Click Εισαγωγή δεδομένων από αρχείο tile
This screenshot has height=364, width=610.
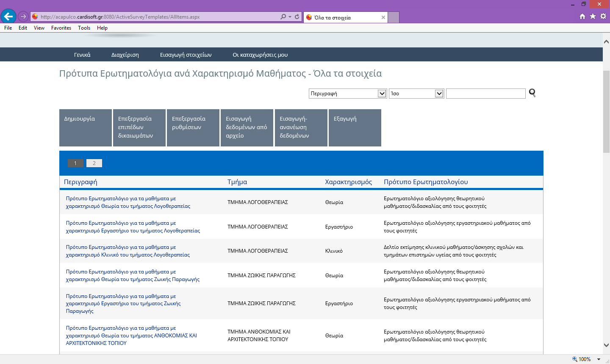[x=247, y=128]
